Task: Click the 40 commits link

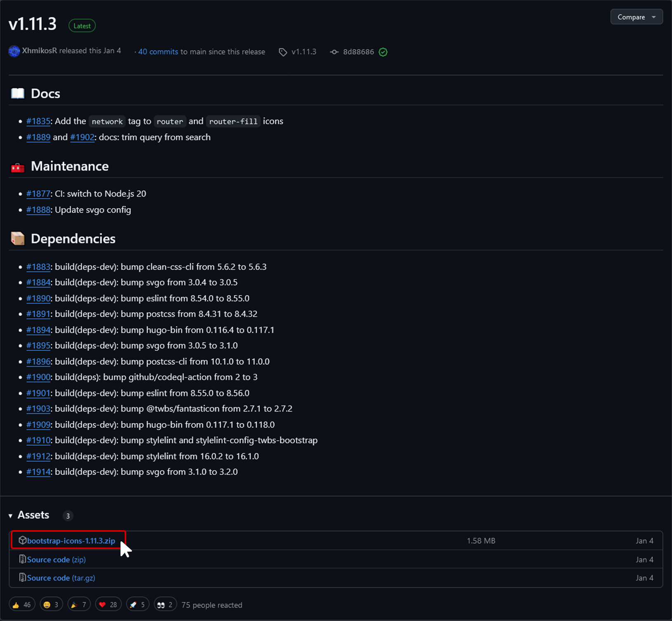Action: [158, 52]
